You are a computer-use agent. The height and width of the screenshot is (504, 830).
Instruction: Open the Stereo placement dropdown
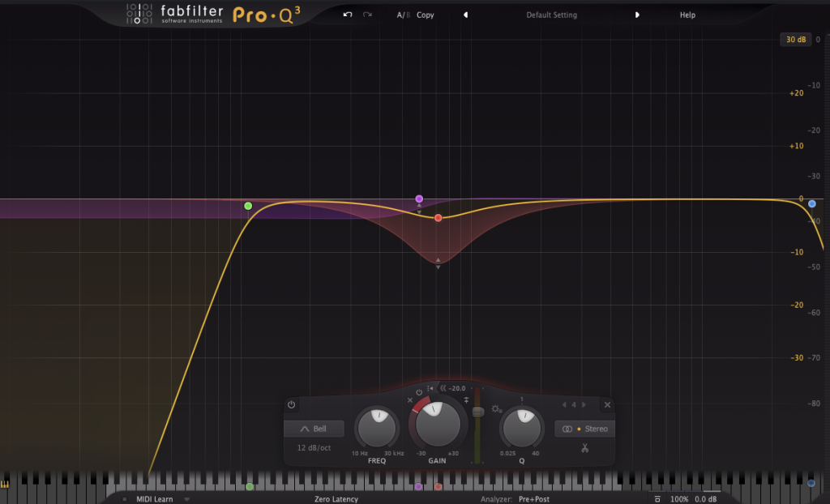tap(585, 429)
